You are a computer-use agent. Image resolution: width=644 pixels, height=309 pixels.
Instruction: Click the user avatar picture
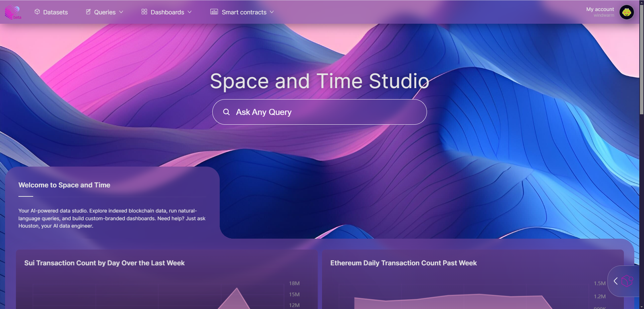[627, 12]
